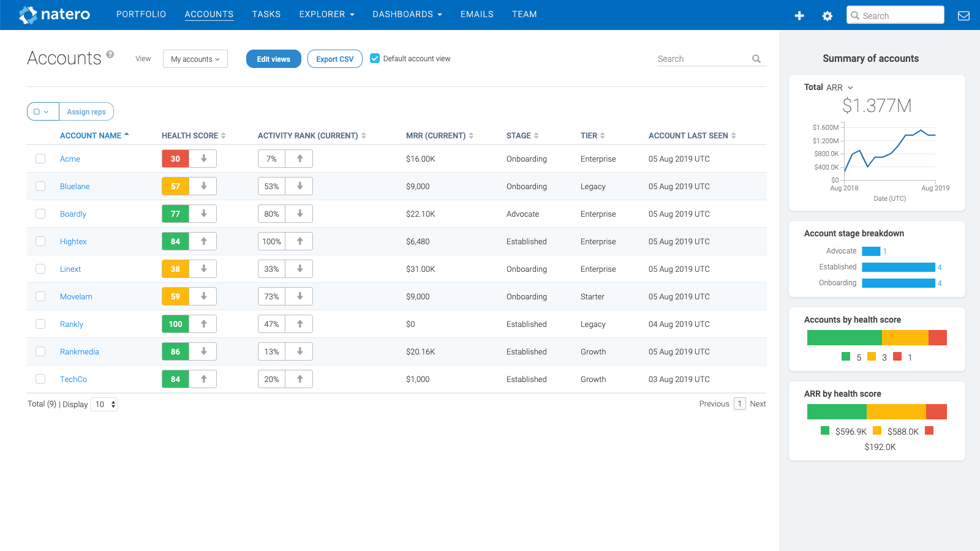The image size is (980, 551).
Task: Change the Display count dropdown
Action: point(104,404)
